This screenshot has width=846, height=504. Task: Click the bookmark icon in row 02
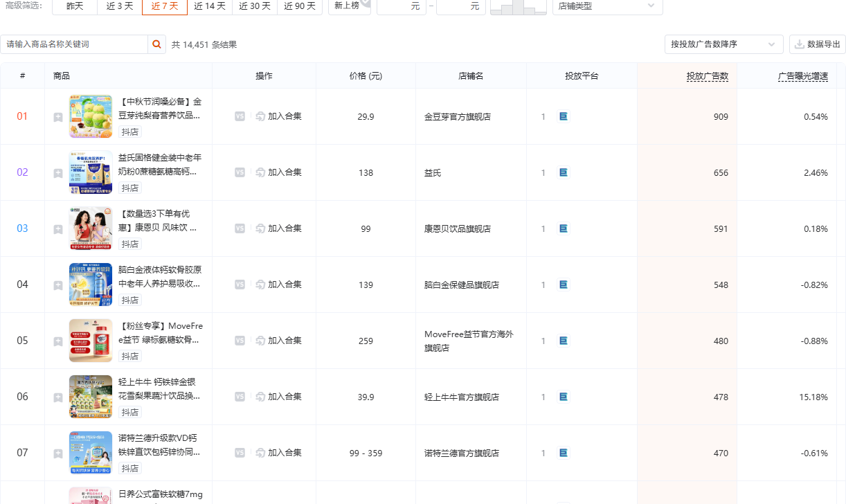pyautogui.click(x=58, y=173)
